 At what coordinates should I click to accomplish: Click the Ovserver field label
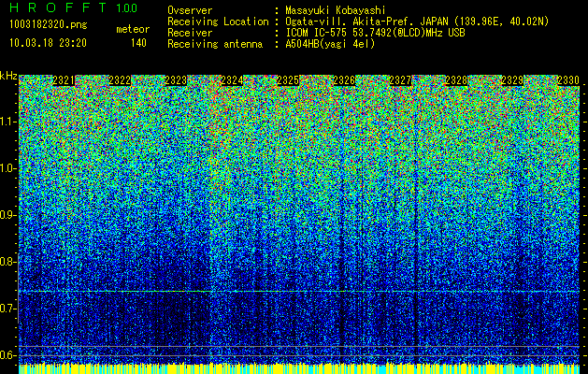point(190,10)
